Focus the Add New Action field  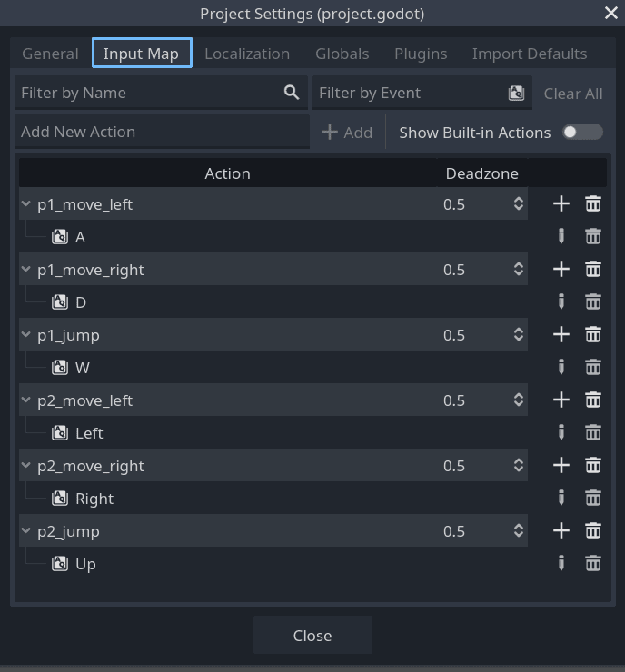162,132
